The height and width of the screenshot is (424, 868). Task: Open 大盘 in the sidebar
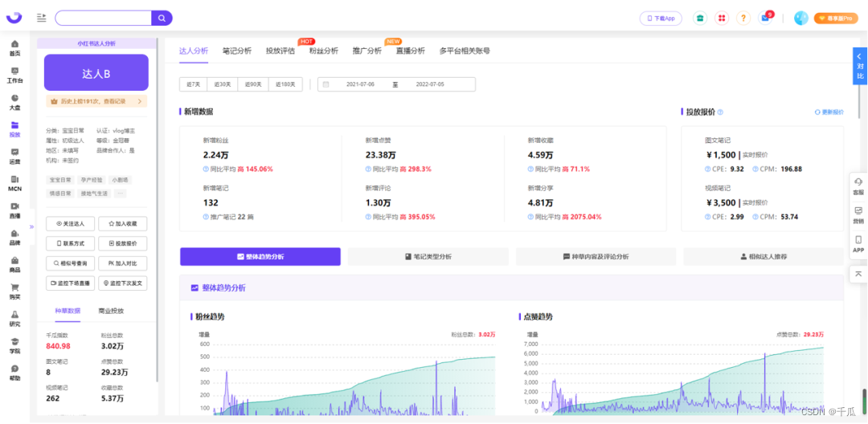click(x=15, y=102)
